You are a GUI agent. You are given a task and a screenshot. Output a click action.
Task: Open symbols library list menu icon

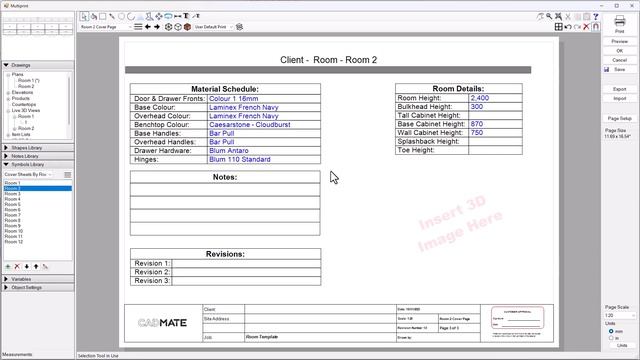click(x=68, y=175)
